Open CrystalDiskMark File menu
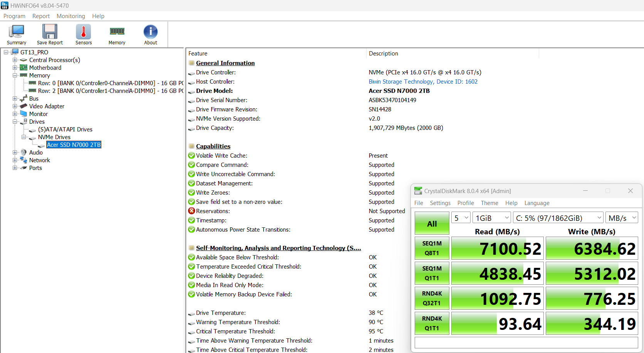This screenshot has width=644, height=353. pyautogui.click(x=419, y=203)
